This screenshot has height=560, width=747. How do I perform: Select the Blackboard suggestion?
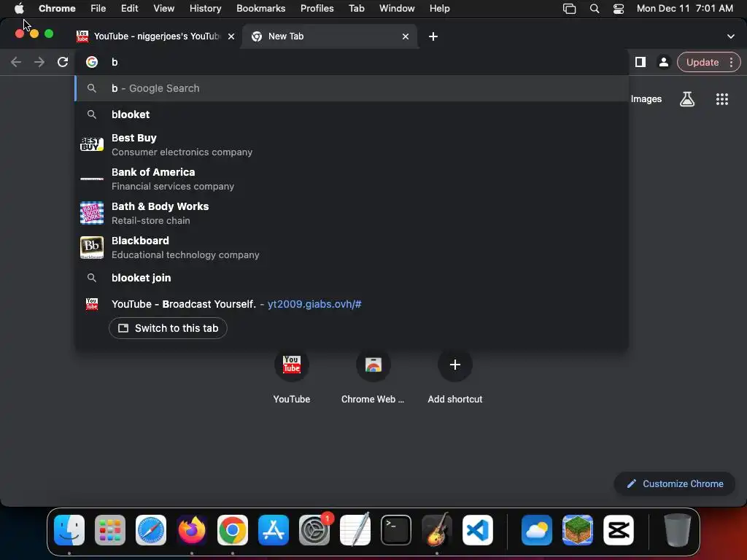click(352, 247)
